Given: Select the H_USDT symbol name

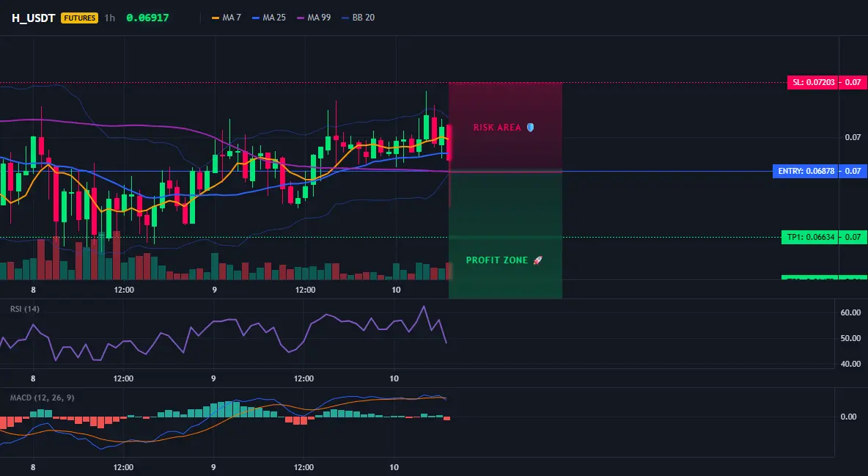Looking at the screenshot, I should point(33,18).
